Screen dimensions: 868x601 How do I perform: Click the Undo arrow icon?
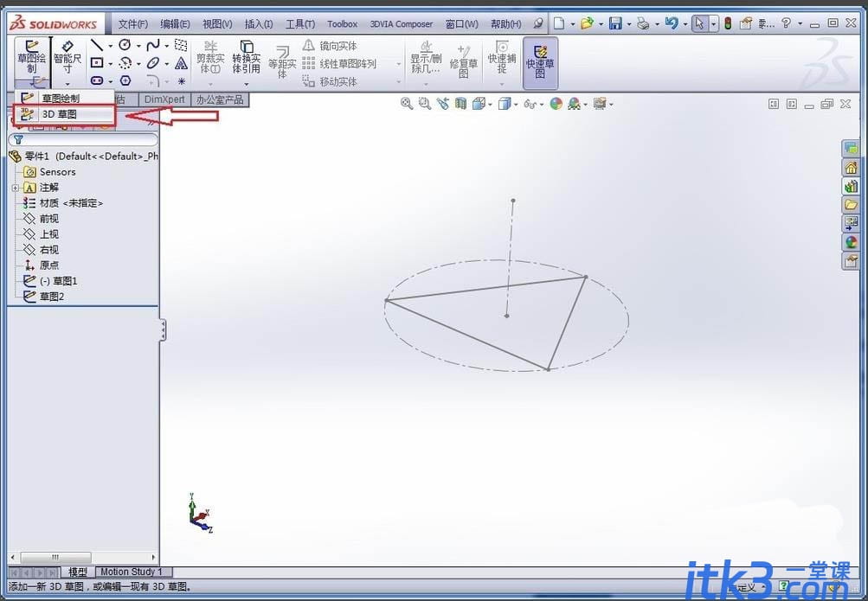pyautogui.click(x=671, y=23)
